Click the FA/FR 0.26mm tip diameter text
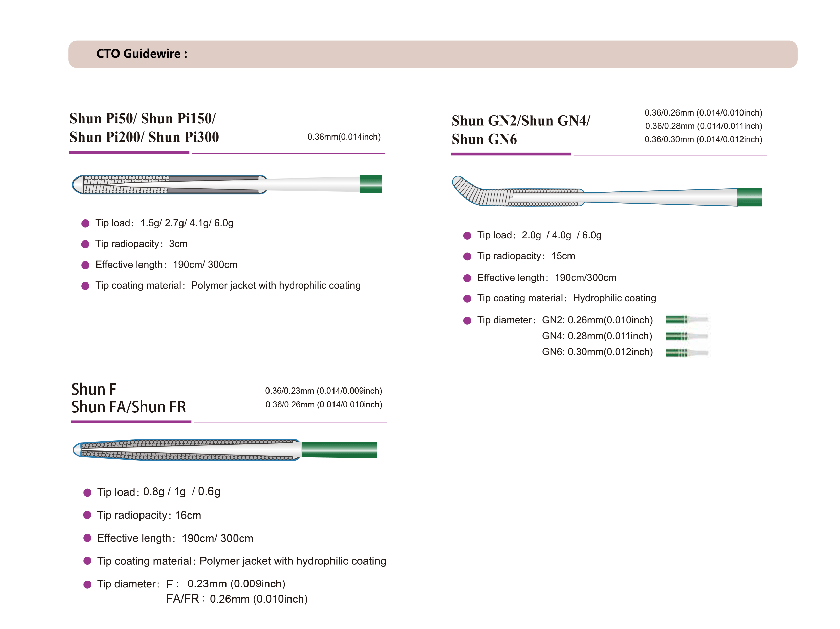This screenshot has height=629, width=840. [x=237, y=599]
